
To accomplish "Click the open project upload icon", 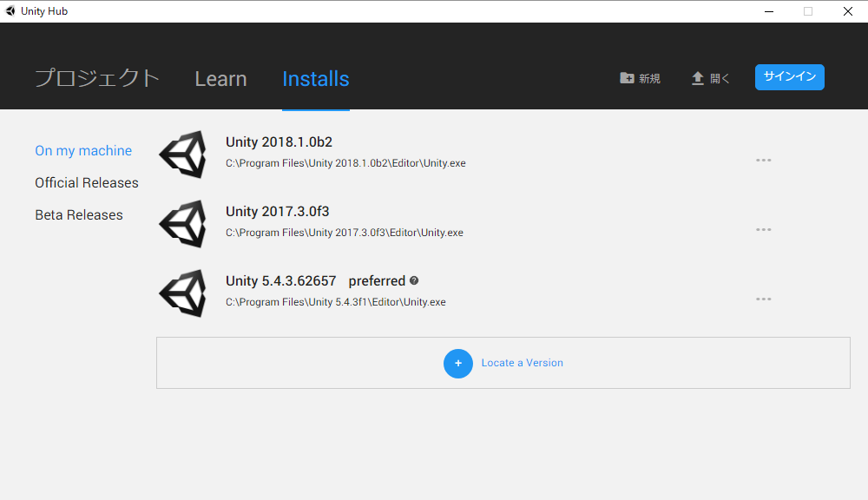I will [x=698, y=79].
